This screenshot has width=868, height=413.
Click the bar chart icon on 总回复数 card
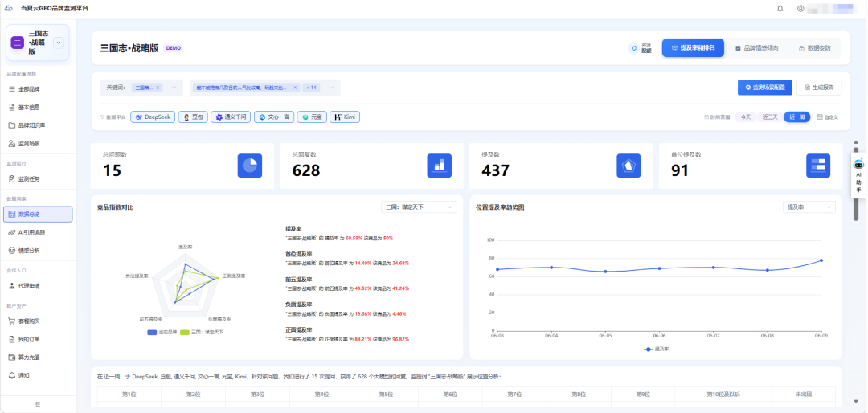point(439,166)
